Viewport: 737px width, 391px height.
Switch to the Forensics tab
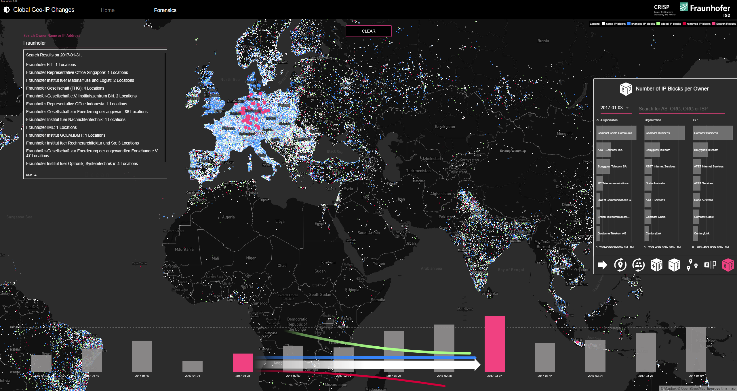(165, 10)
